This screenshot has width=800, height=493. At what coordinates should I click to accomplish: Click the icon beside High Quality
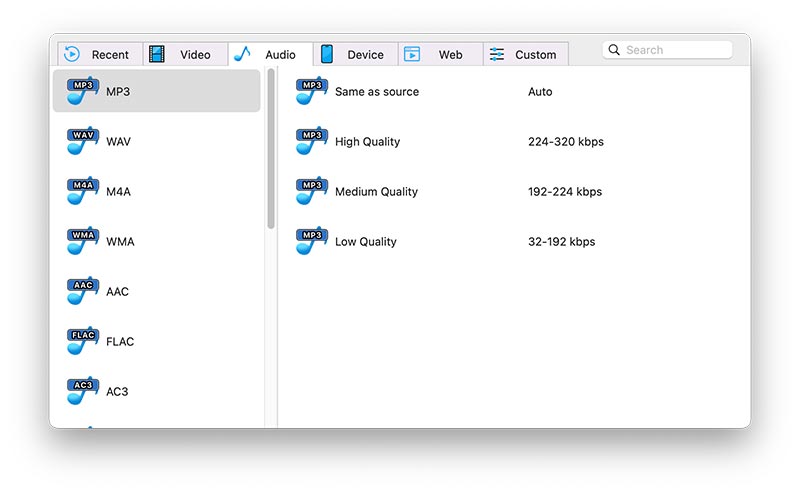[312, 141]
